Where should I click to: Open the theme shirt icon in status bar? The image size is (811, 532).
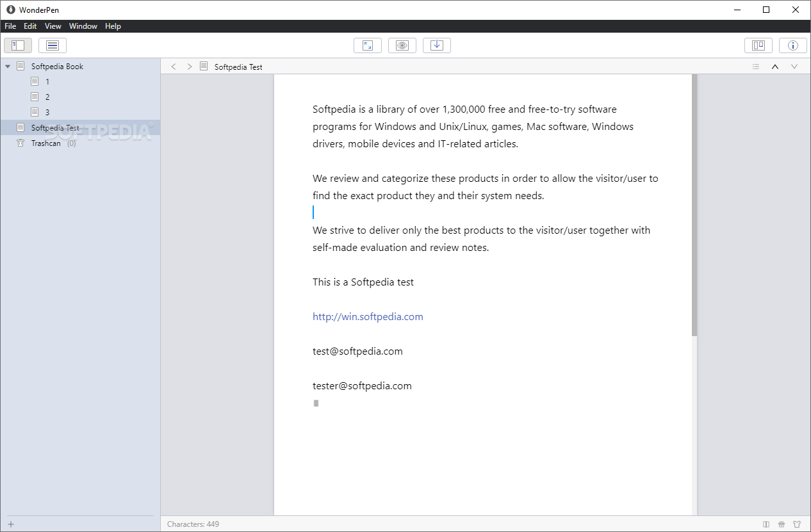pos(797,524)
